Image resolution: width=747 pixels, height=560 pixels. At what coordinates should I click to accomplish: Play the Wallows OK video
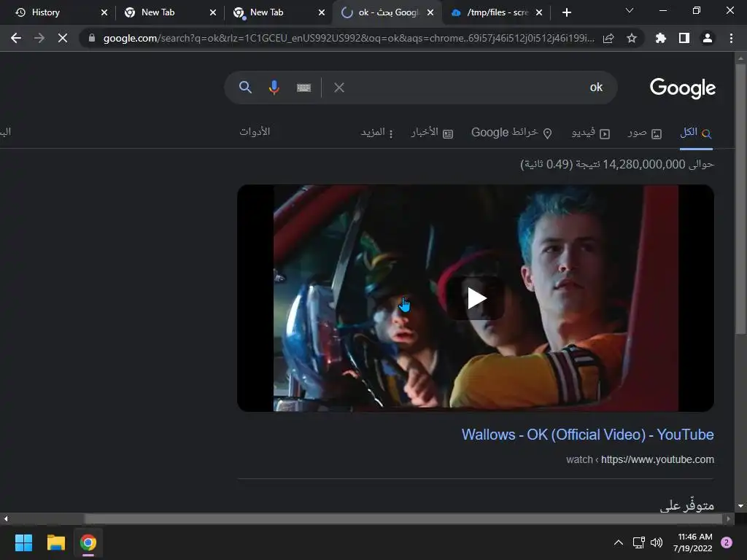(x=476, y=298)
